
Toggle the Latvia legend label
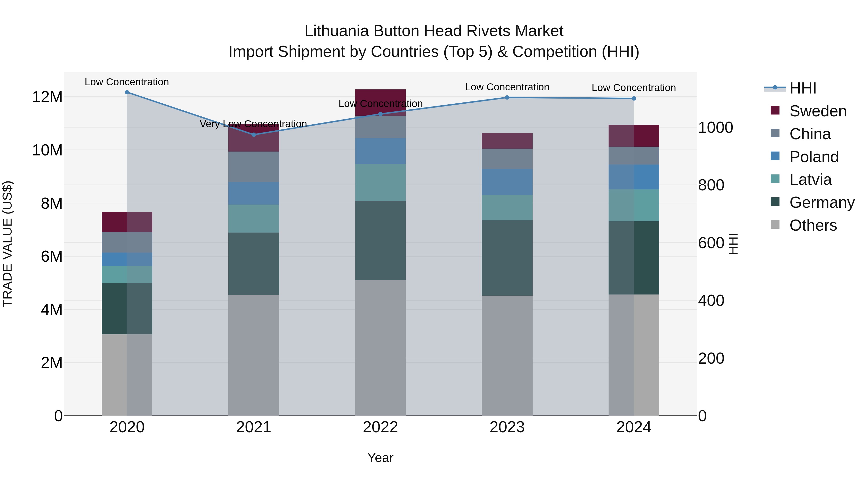point(810,180)
